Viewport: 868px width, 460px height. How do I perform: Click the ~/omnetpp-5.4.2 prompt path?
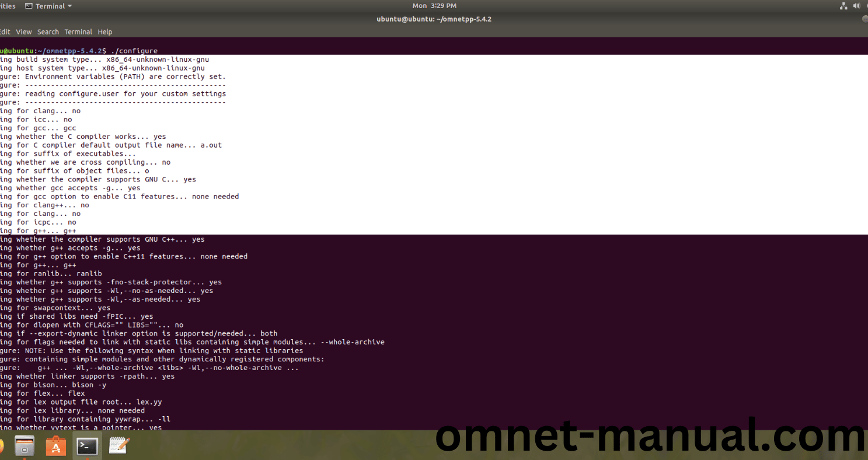coord(71,51)
